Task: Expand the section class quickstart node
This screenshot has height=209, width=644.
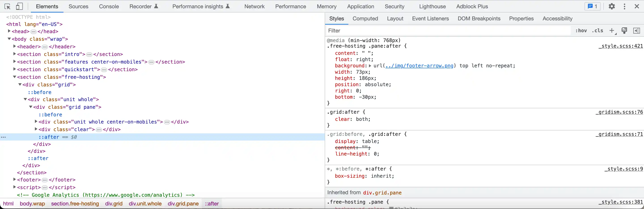Action: [x=15, y=69]
